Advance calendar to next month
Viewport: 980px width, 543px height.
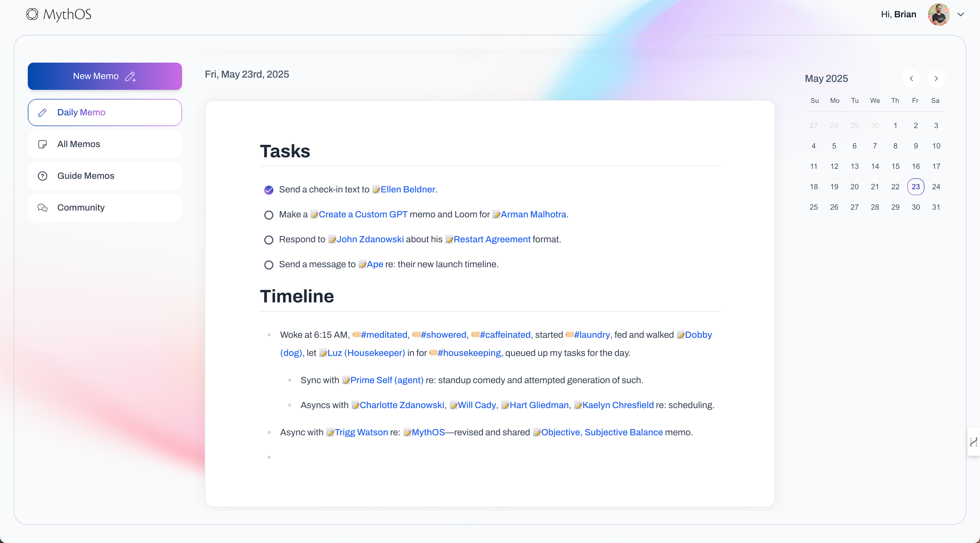coord(936,79)
